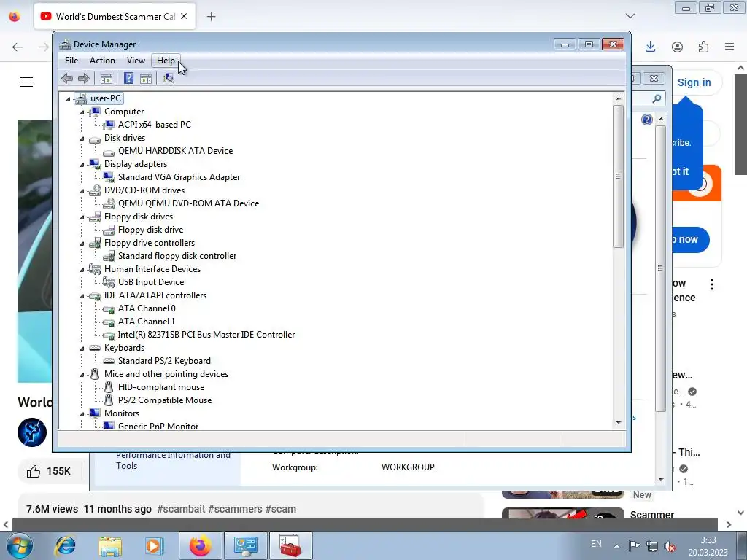Collapse the Floppy drive controllers category
747x560 pixels.
click(x=82, y=244)
